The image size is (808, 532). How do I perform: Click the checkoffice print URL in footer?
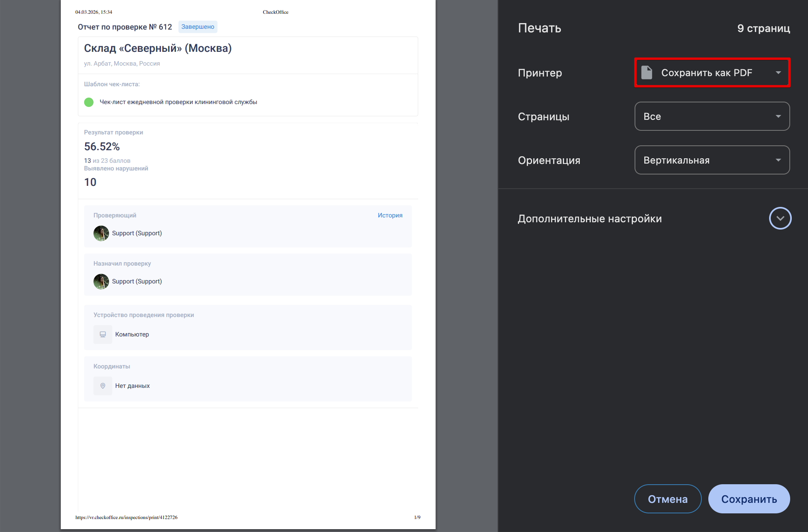[126, 517]
